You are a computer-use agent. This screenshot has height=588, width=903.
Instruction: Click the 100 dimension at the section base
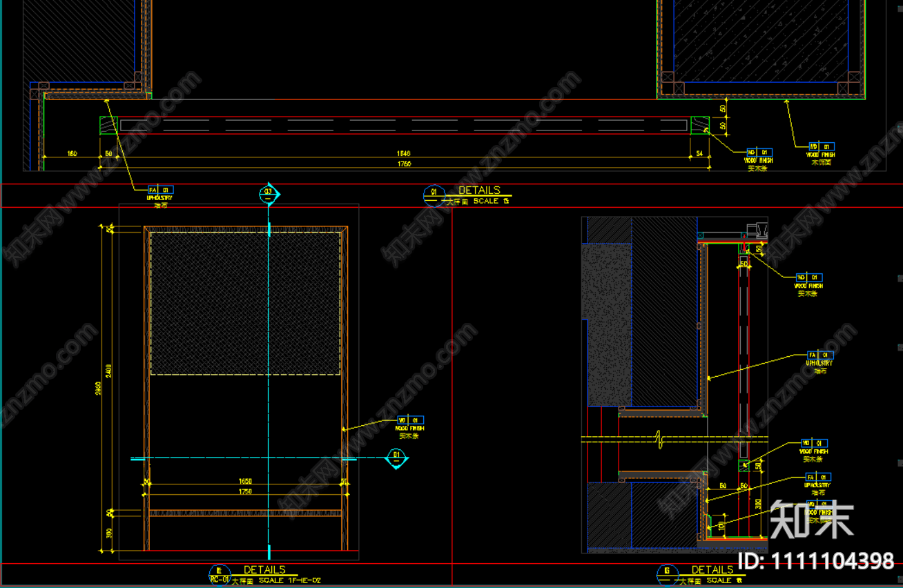tap(723, 526)
